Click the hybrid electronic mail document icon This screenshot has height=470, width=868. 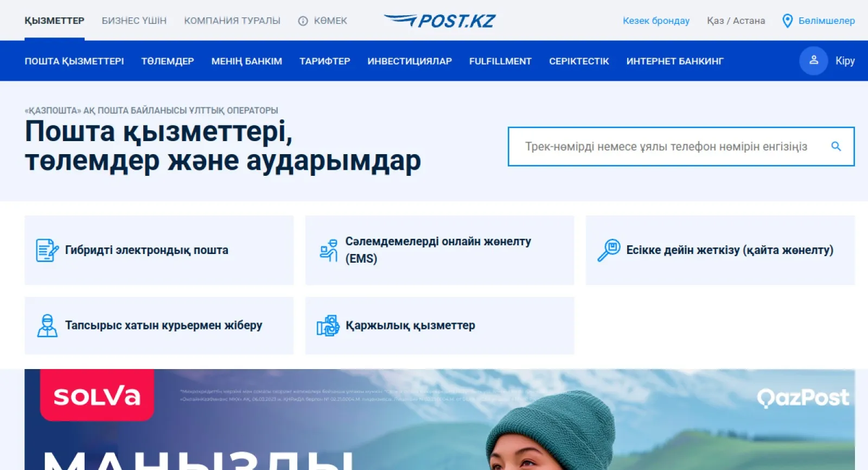pyautogui.click(x=47, y=250)
